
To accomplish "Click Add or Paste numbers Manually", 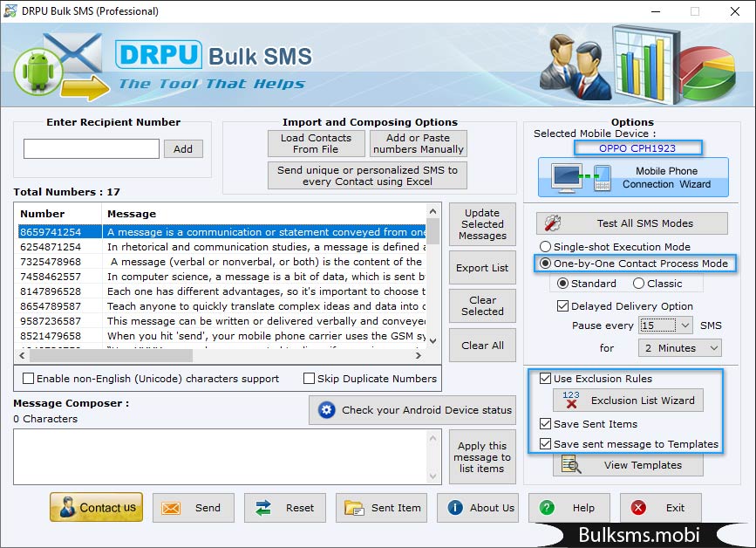I will (418, 143).
